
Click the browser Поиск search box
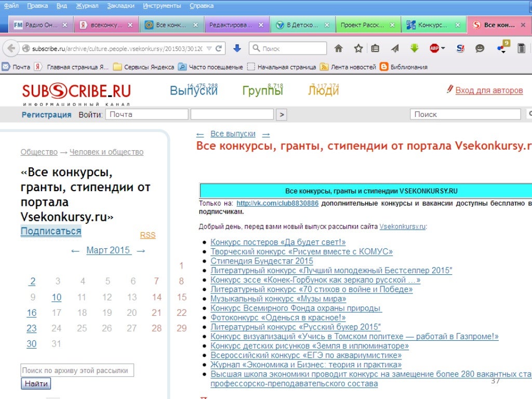coord(288,48)
